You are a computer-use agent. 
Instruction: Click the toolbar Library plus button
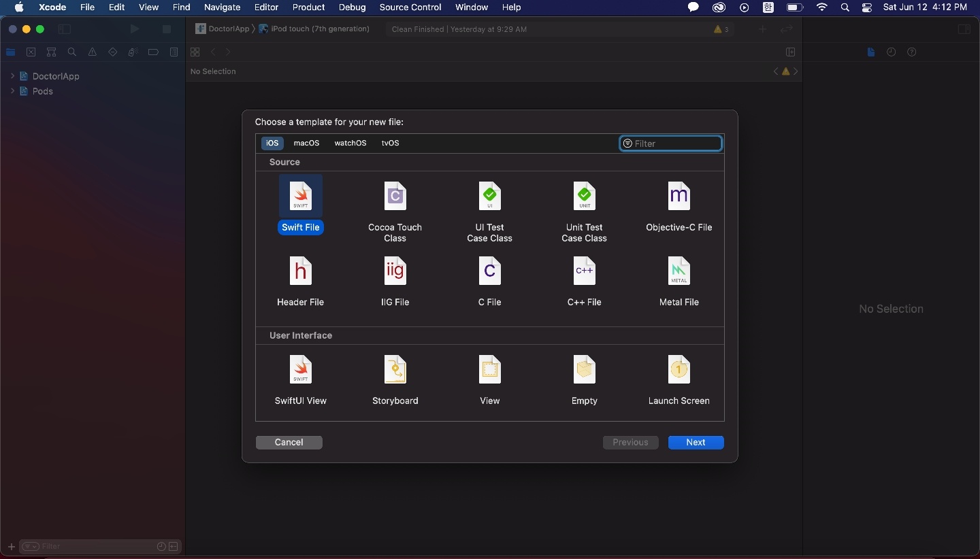[763, 29]
